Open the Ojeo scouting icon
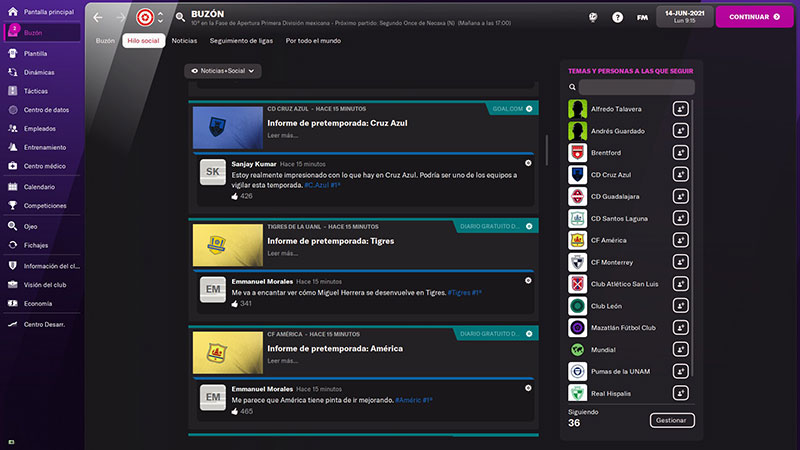 (x=13, y=226)
